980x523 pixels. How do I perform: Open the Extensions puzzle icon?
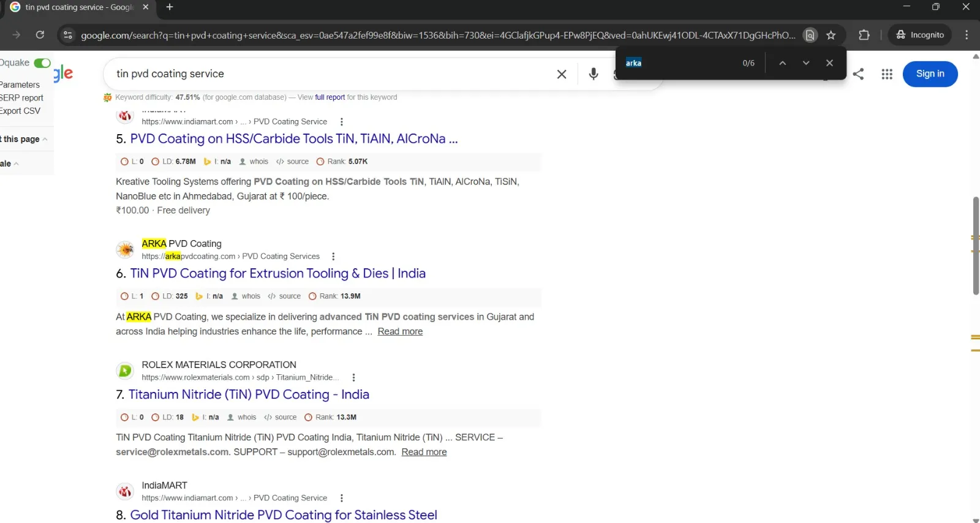point(864,35)
